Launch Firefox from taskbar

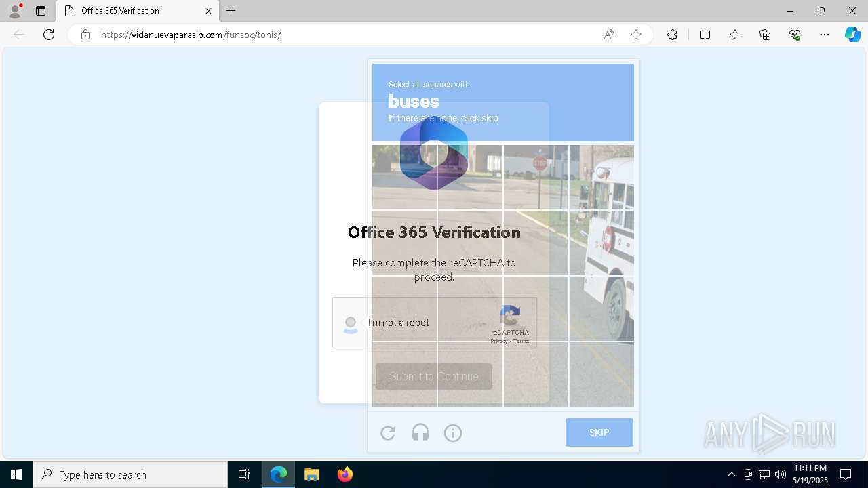[x=344, y=474]
